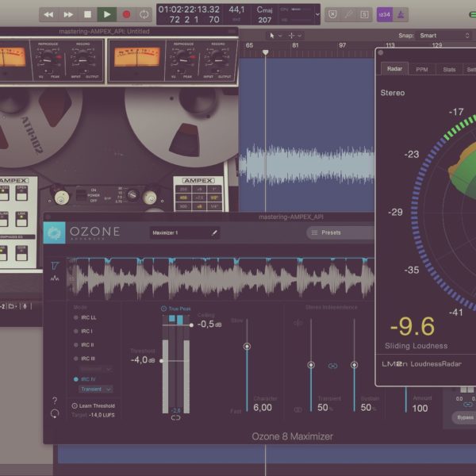Click the Sustain stereo independence slider handle

click(355, 365)
